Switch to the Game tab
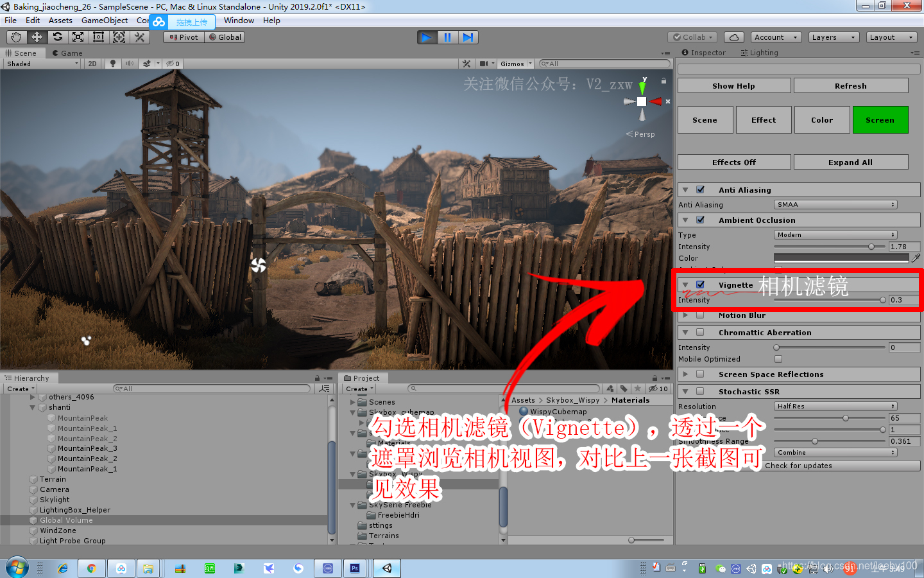The image size is (924, 578). [67, 53]
